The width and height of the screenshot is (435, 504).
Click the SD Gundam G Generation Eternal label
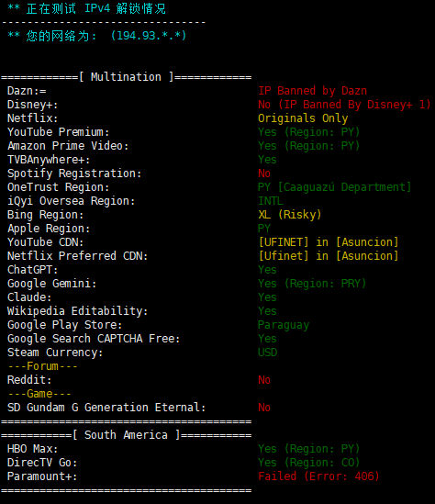pyautogui.click(x=106, y=408)
